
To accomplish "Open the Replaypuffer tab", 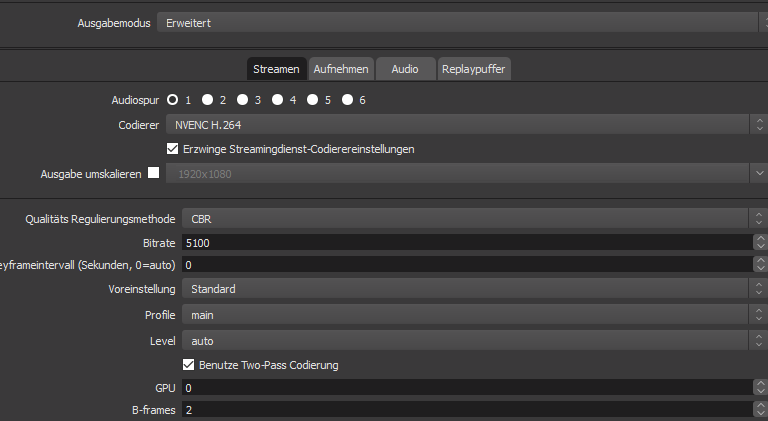I will (474, 68).
